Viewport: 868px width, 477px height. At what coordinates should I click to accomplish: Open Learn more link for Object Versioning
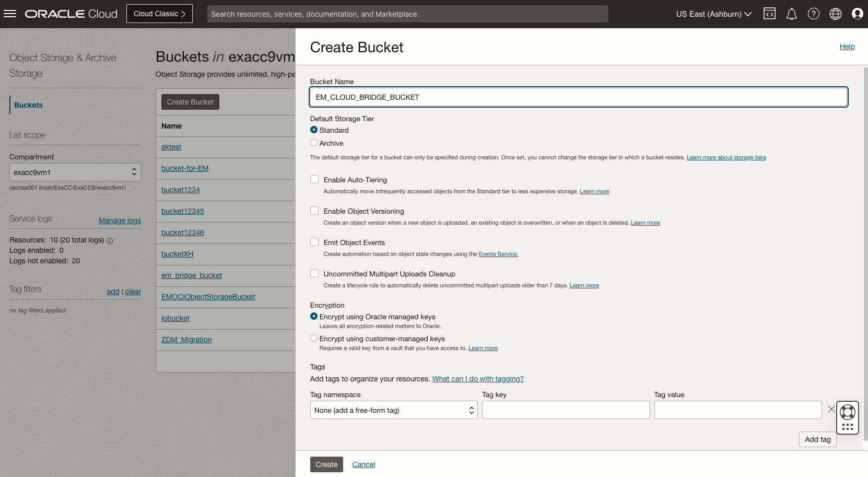click(645, 223)
